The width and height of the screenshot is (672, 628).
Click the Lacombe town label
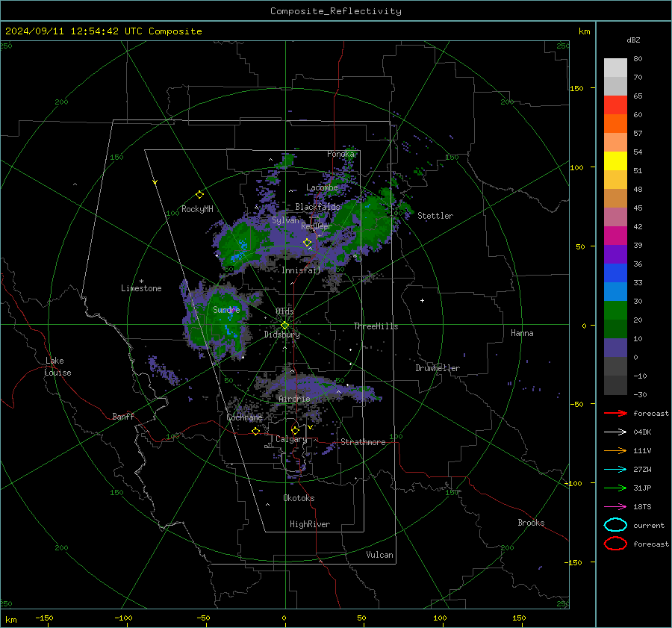[322, 187]
